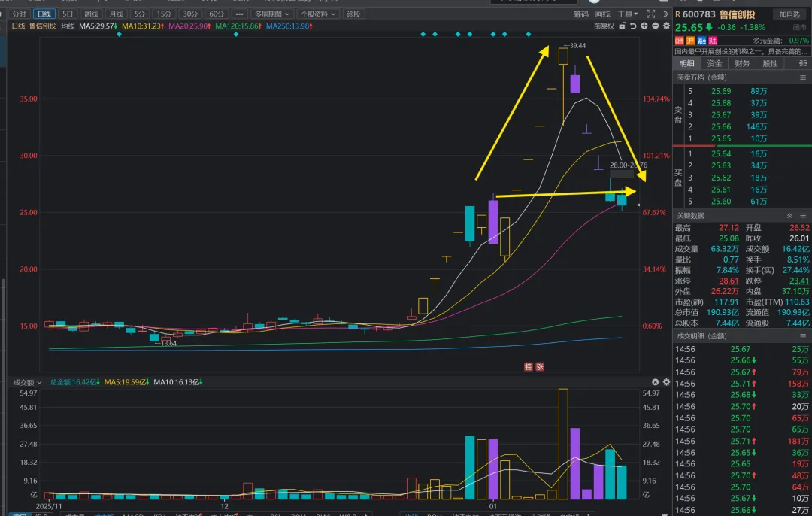
Task: Select the 30分 chart period
Action: point(190,14)
